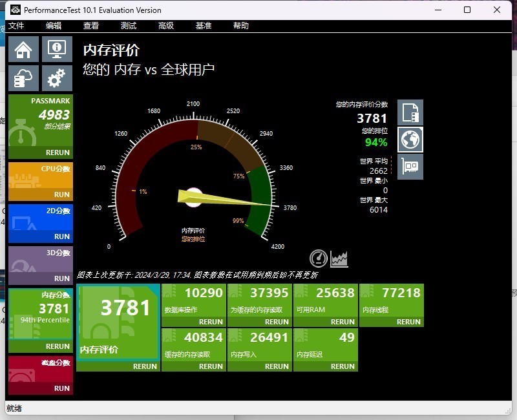Viewport: 517px width, 420px height.
Task: Run the CPU分数 benchmark
Action: tap(61, 193)
